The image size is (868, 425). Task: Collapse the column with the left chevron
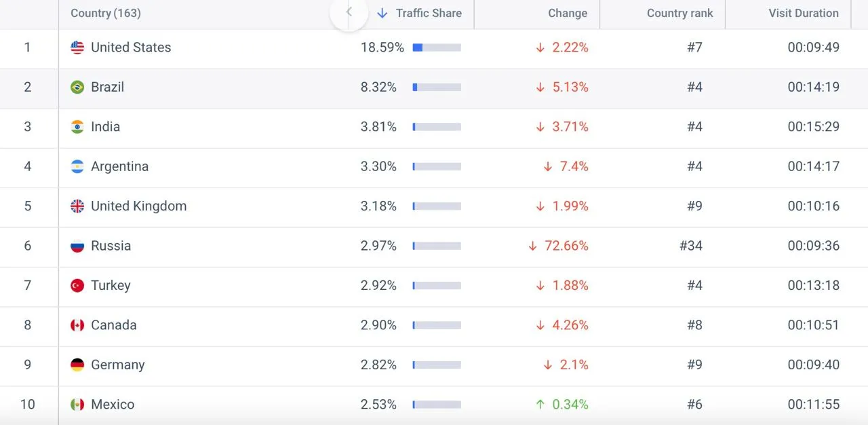click(349, 12)
